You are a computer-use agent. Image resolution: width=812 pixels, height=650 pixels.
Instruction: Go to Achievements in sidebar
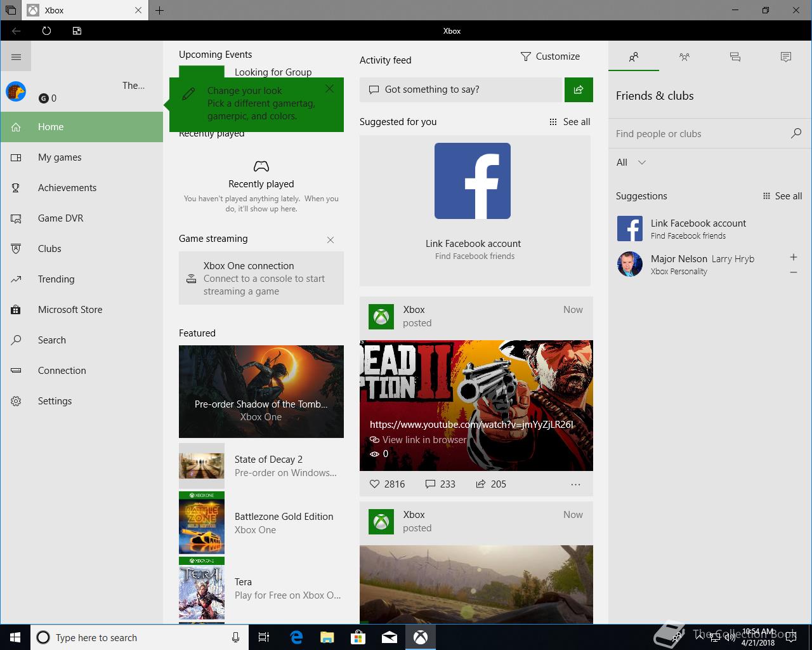pos(67,188)
